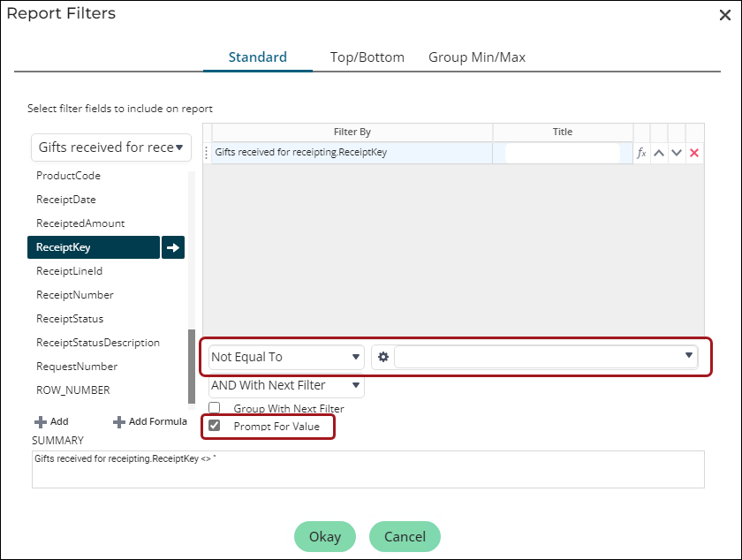The height and width of the screenshot is (560, 742).
Task: Open formula editor fx icon for ReceiptKey row
Action: [x=641, y=153]
